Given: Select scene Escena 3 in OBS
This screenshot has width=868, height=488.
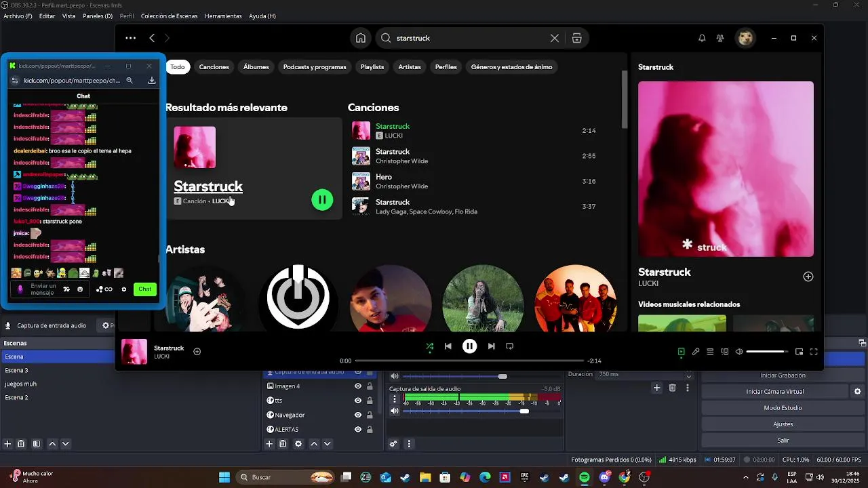Looking at the screenshot, I should coord(58,371).
